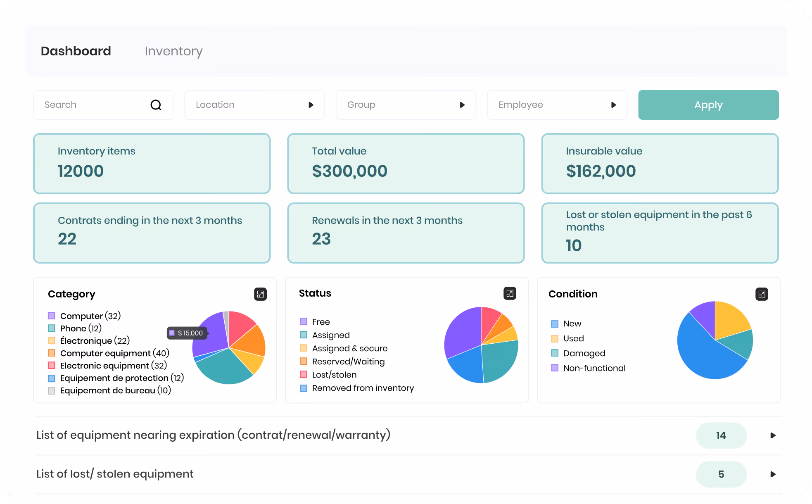This screenshot has width=812, height=504.
Task: Select the Computer (32) legend swatch
Action: coord(52,316)
